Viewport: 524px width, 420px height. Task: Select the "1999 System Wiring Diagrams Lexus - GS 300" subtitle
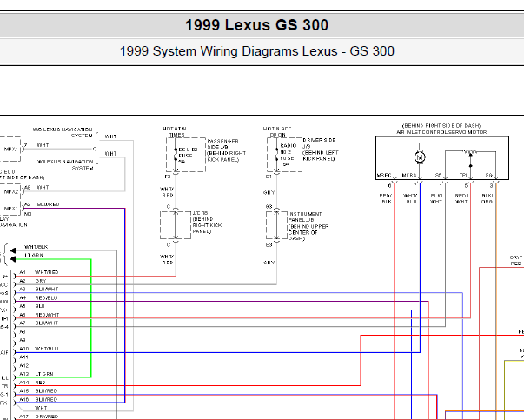tap(256, 51)
